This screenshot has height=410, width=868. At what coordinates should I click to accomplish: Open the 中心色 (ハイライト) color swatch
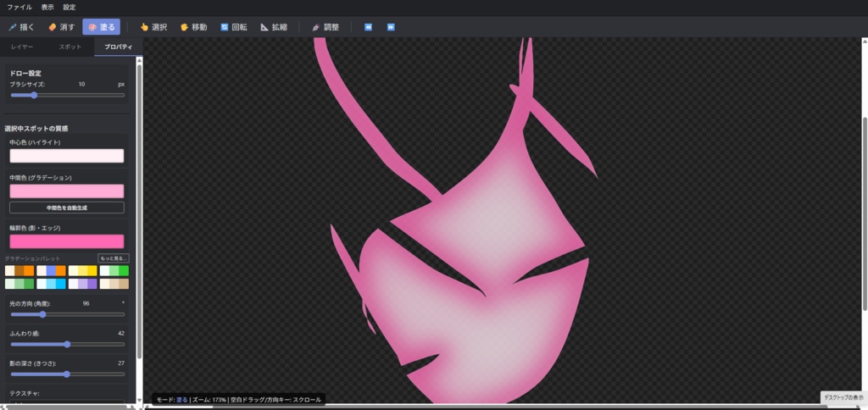67,156
